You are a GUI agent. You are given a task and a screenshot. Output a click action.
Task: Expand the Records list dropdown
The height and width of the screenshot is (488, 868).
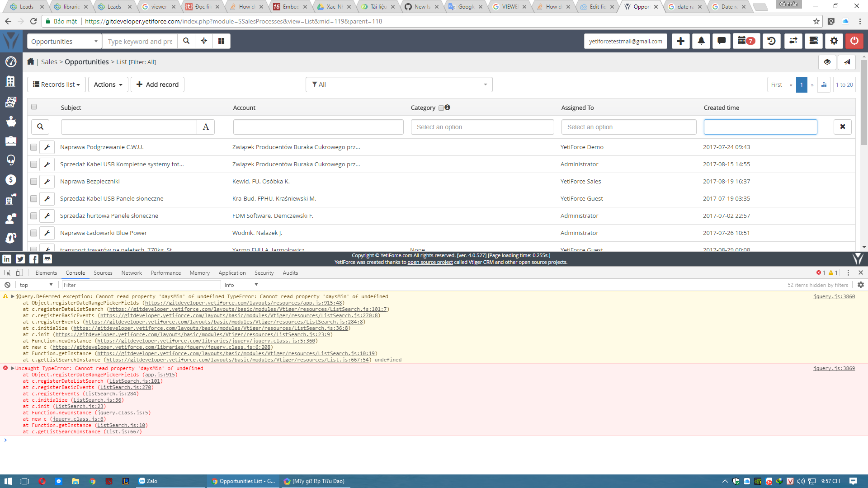(57, 84)
